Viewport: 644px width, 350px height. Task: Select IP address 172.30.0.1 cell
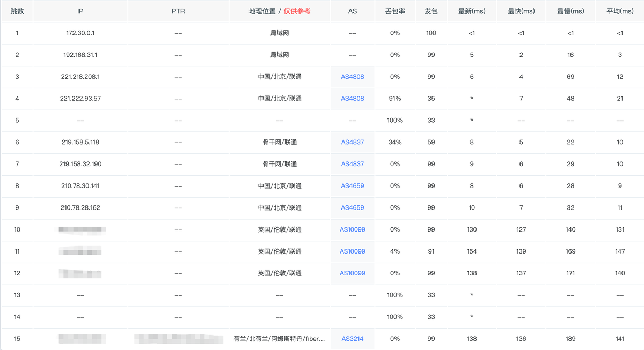tap(80, 33)
